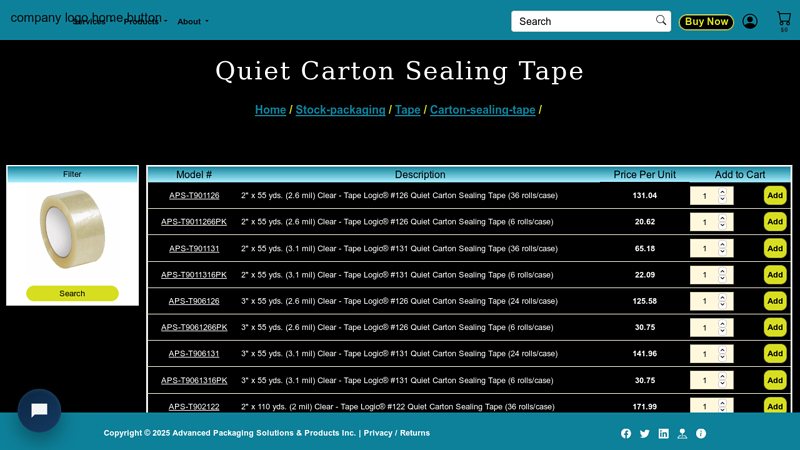Open Tape breadcrumb link
The width and height of the screenshot is (800, 450).
[408, 110]
